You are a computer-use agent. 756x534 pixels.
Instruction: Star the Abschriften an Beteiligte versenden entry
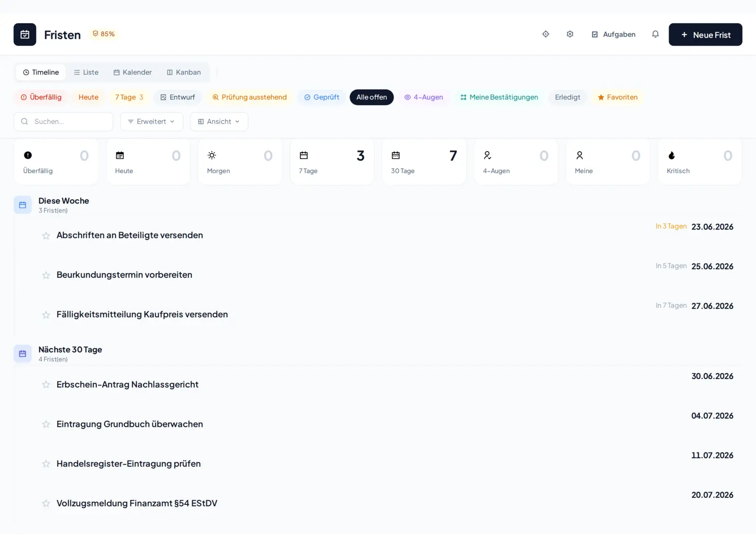[x=46, y=236]
